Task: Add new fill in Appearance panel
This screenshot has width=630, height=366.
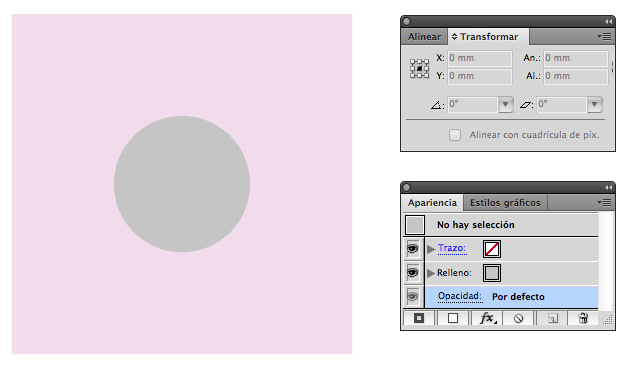Action: 453,318
